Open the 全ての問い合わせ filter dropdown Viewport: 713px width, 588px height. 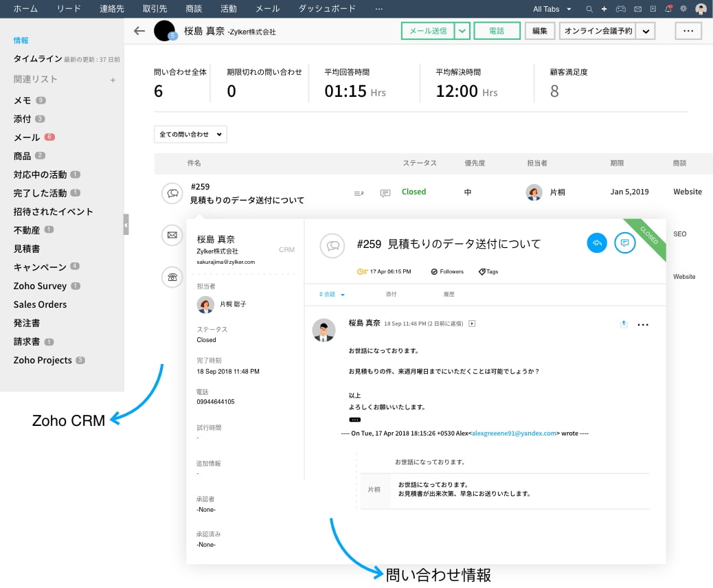coord(190,134)
